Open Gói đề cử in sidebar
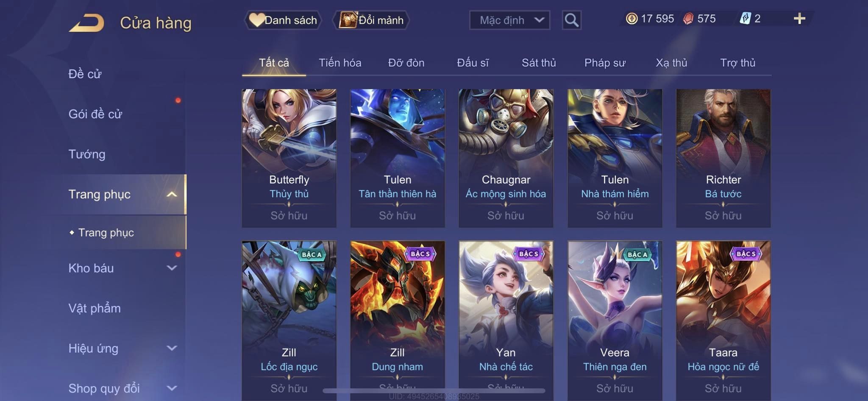 click(x=95, y=114)
